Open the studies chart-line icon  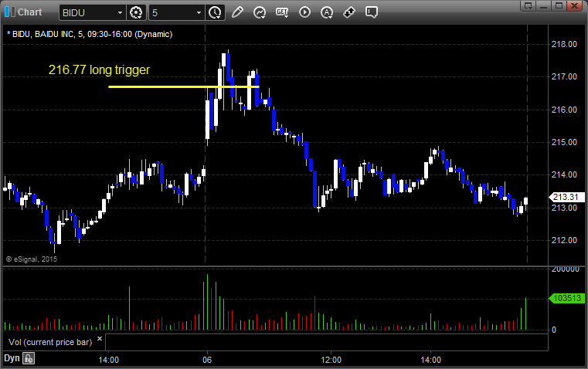pyautogui.click(x=259, y=12)
